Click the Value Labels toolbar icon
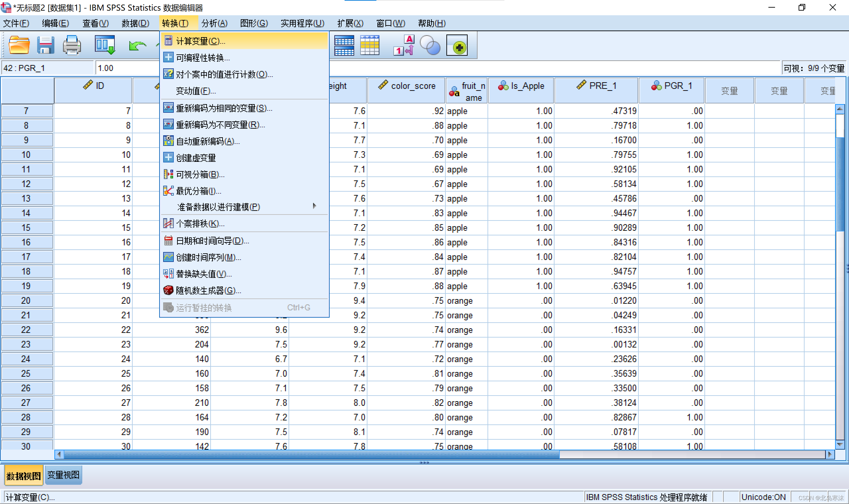 (x=405, y=45)
